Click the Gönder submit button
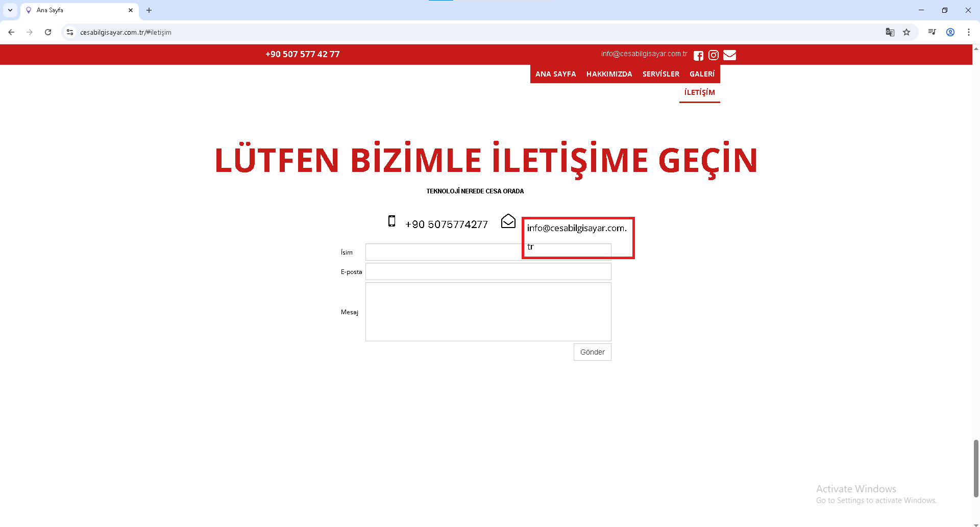 (592, 352)
